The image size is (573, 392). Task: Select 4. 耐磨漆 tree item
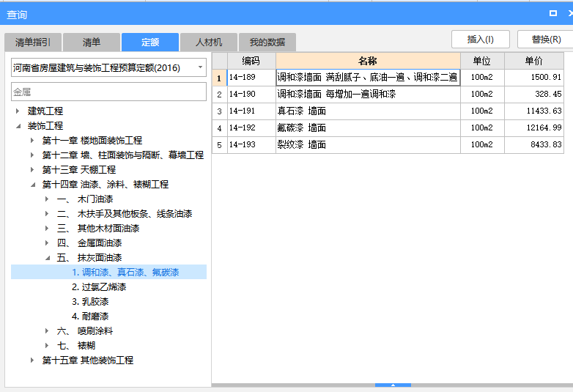[x=90, y=316]
